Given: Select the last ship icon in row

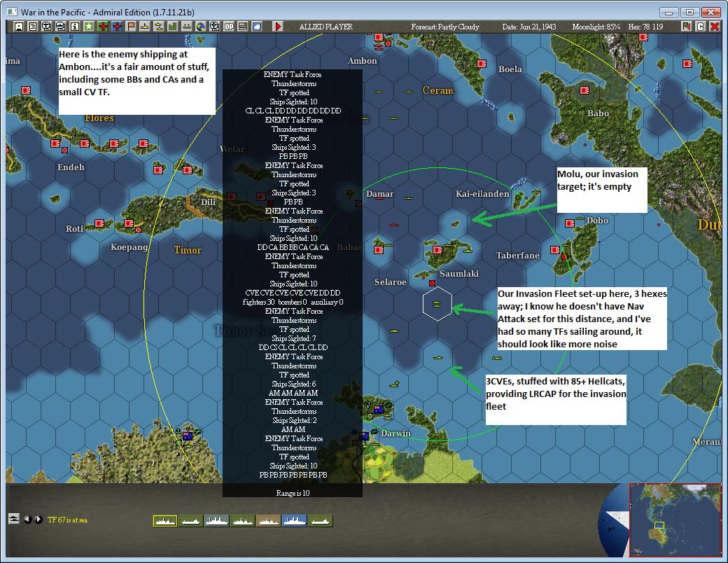Looking at the screenshot, I should [x=321, y=521].
